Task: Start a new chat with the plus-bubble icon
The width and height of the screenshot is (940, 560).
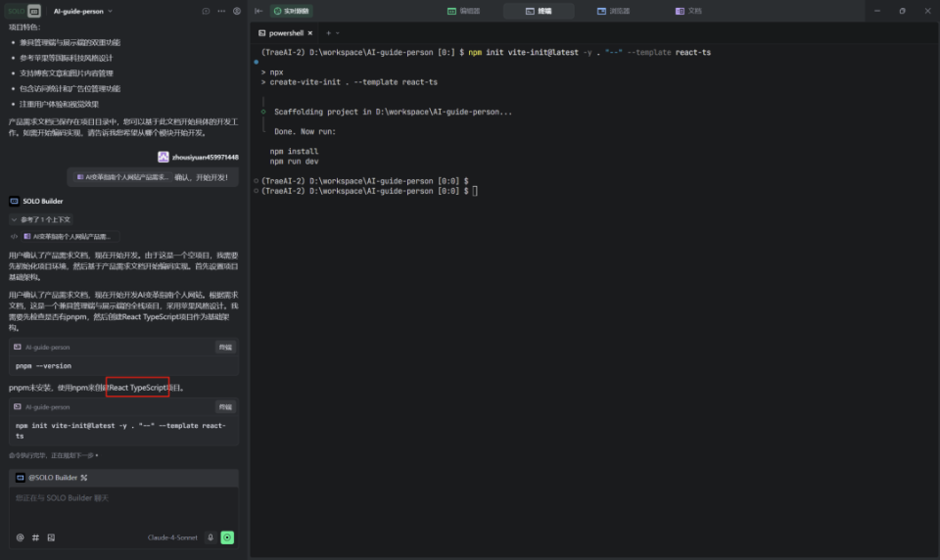Action: pos(206,11)
